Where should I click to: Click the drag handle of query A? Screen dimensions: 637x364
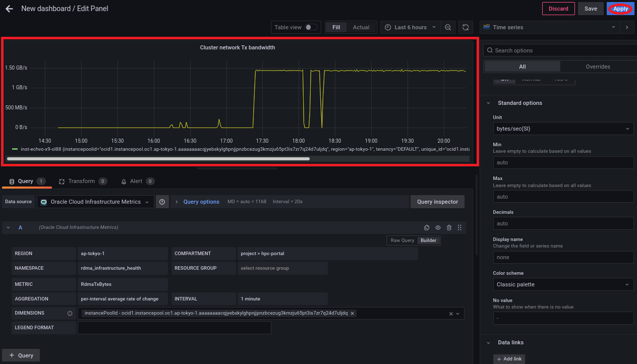(459, 227)
